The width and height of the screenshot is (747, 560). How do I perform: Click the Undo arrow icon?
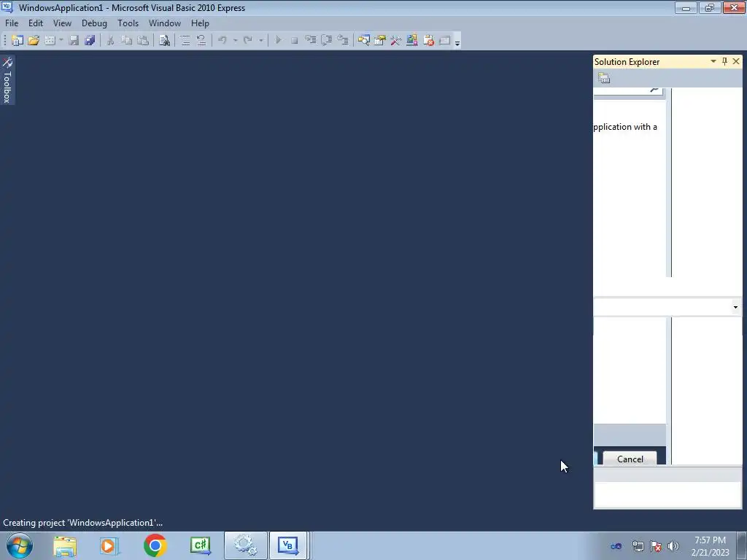[x=222, y=41]
